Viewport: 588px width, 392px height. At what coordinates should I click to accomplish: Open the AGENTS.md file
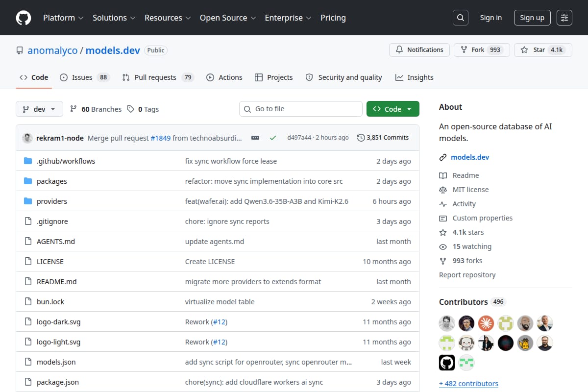(x=56, y=242)
